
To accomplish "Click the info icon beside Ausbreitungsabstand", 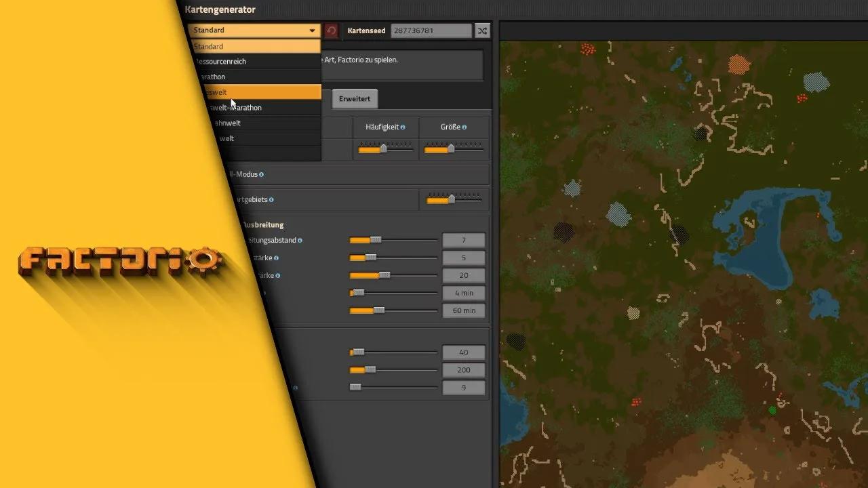I will 300,241.
